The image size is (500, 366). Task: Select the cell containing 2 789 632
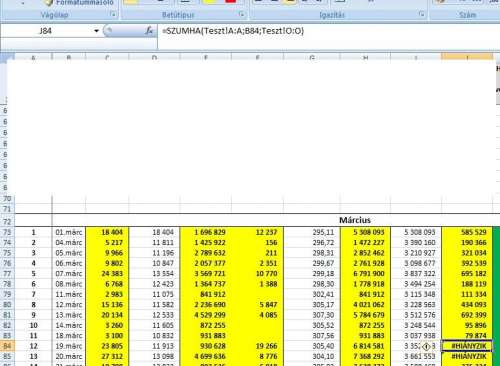(x=206, y=253)
